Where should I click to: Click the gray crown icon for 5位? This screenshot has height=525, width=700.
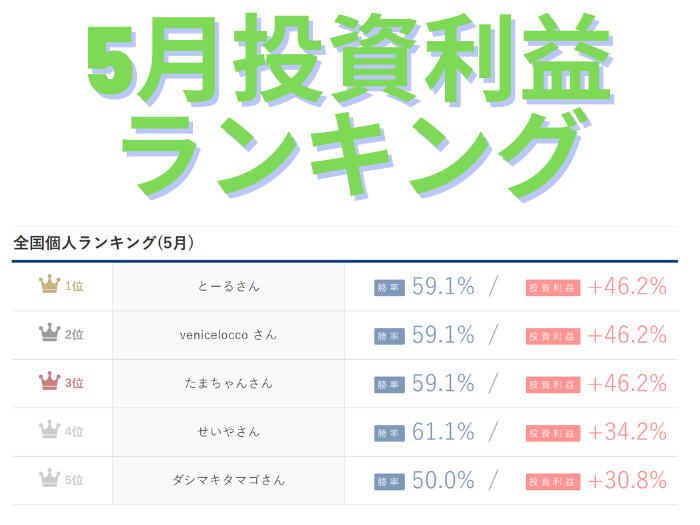tap(50, 478)
